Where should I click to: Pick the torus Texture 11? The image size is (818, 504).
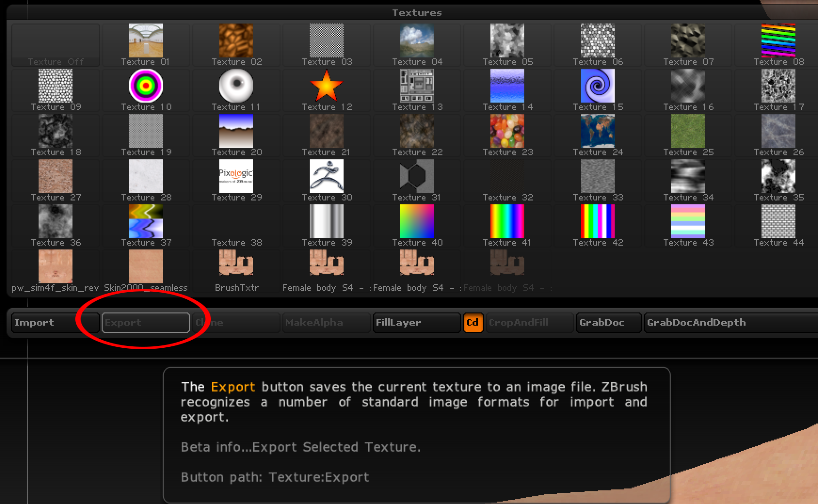(x=236, y=86)
